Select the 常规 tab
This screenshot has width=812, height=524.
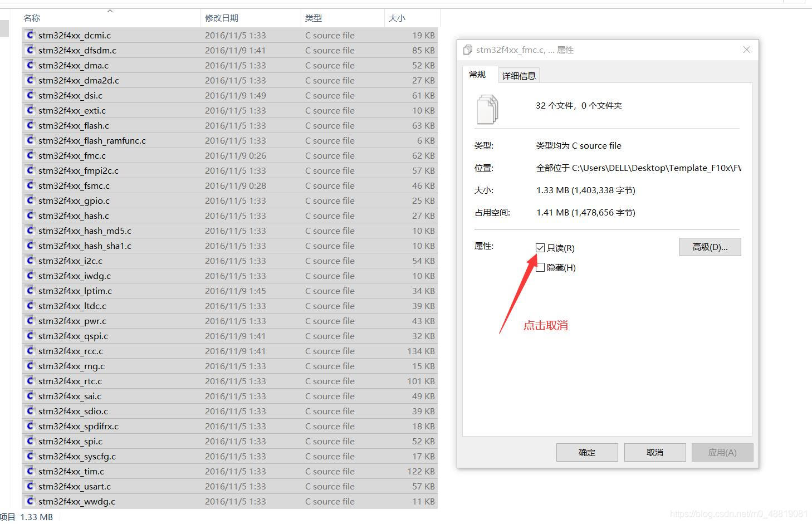(477, 74)
